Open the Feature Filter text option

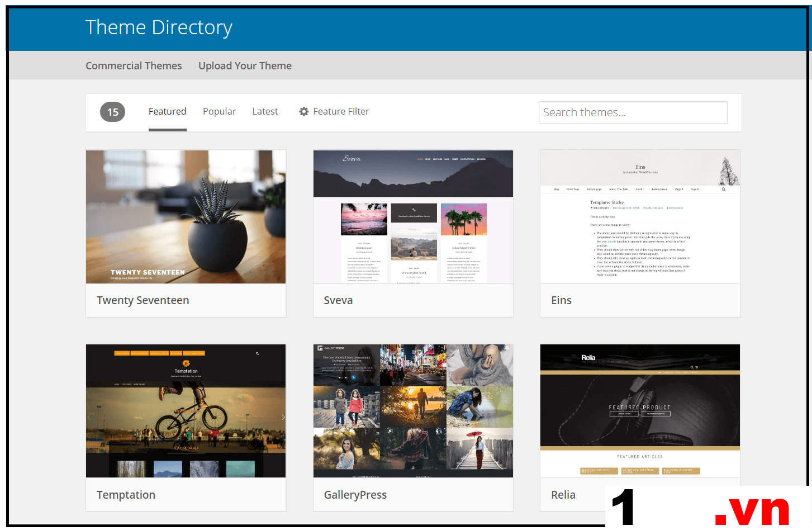341,112
